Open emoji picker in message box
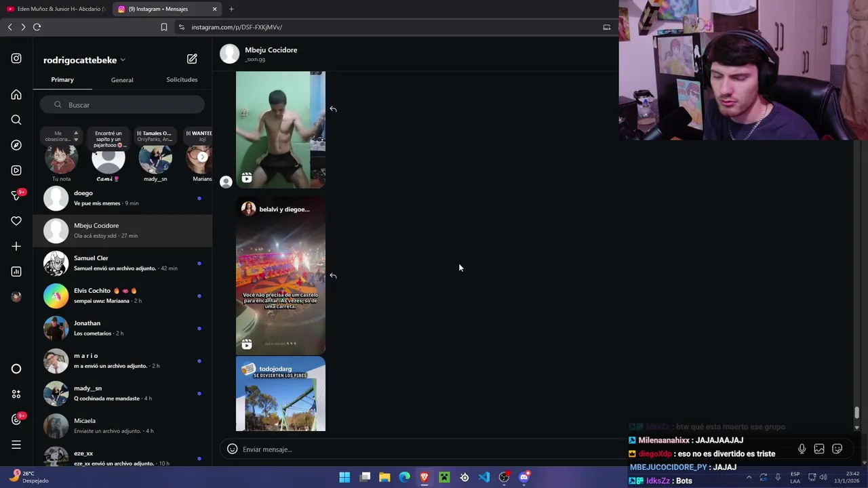 tap(232, 449)
